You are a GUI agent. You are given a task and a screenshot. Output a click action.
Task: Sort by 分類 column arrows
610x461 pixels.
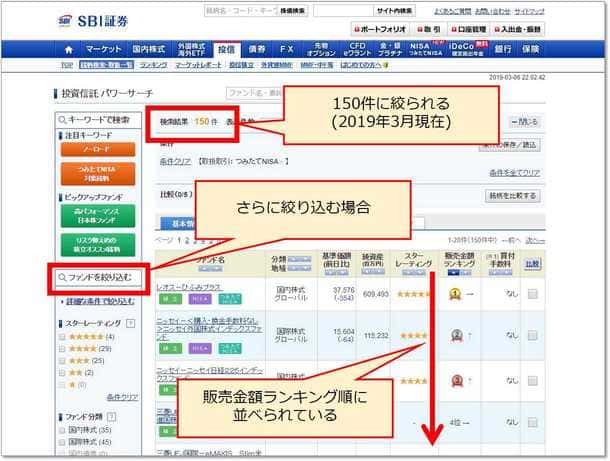point(300,259)
